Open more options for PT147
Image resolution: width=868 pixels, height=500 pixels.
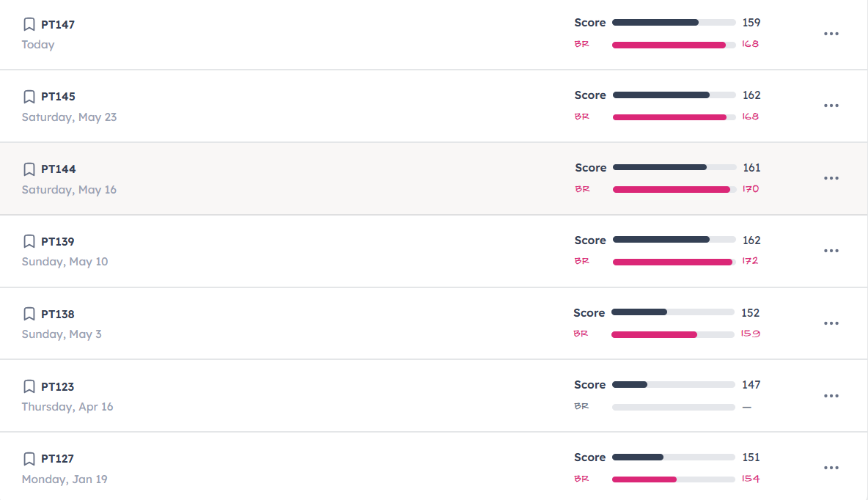click(x=831, y=34)
